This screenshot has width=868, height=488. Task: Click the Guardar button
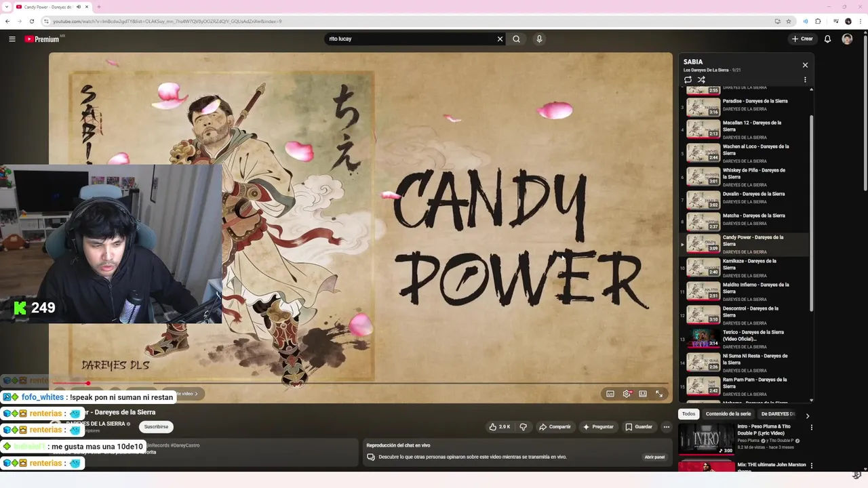[x=639, y=427]
